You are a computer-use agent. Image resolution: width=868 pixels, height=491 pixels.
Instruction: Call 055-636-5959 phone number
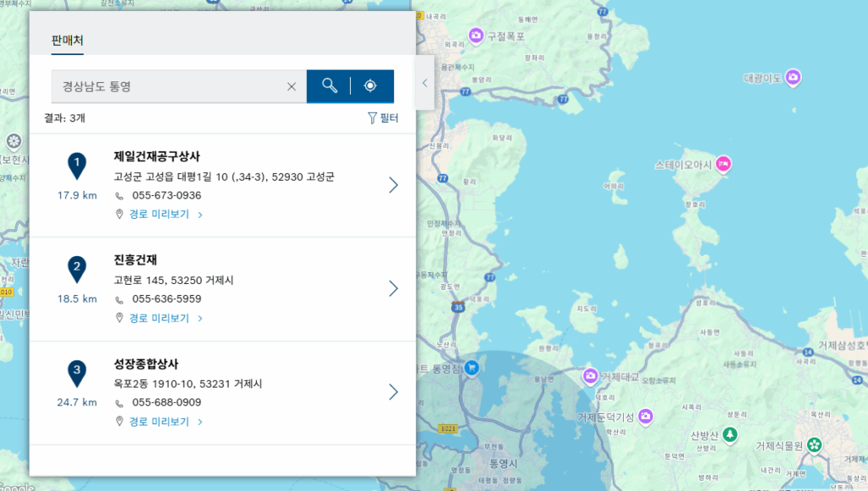[167, 299]
